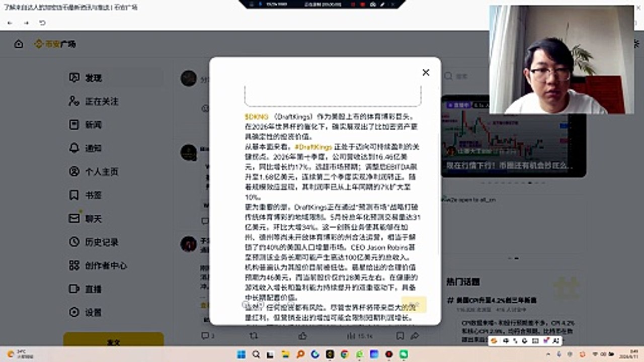
Task: Click the yellow button at popup bottom right
Action: (414, 304)
